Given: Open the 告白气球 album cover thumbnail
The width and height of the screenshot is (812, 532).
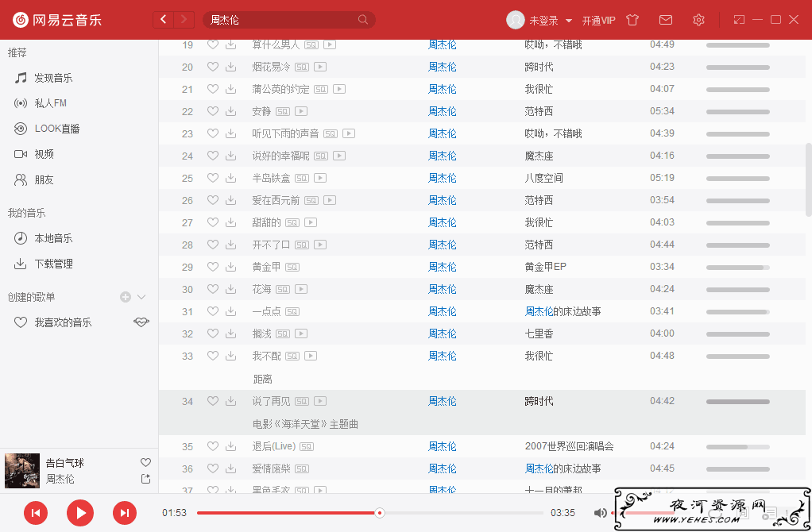Looking at the screenshot, I should tap(22, 471).
